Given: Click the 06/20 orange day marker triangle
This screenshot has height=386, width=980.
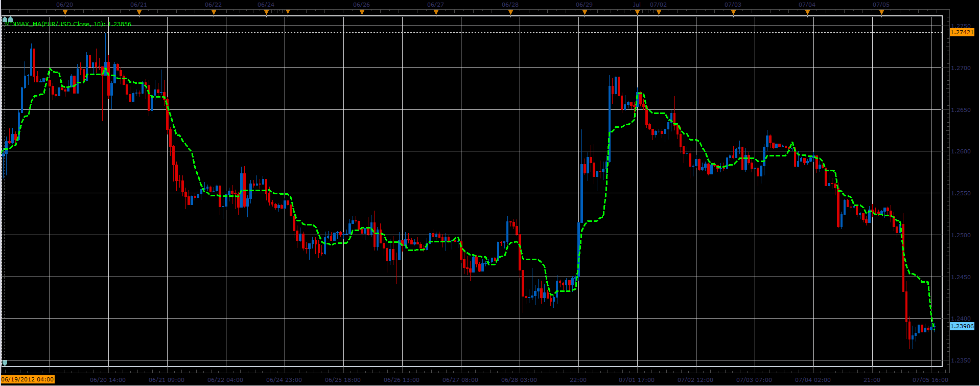Looking at the screenshot, I should 64,13.
